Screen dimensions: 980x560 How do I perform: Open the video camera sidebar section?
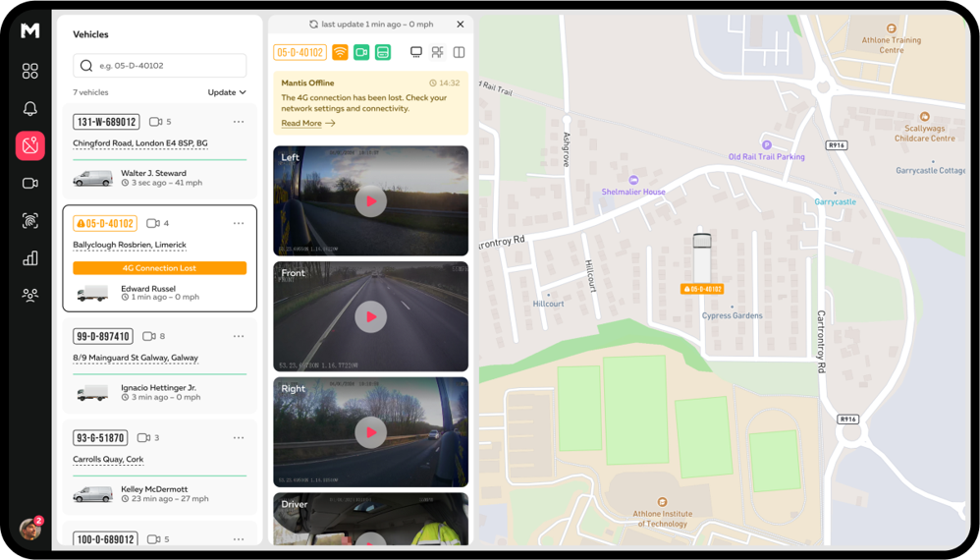30,183
